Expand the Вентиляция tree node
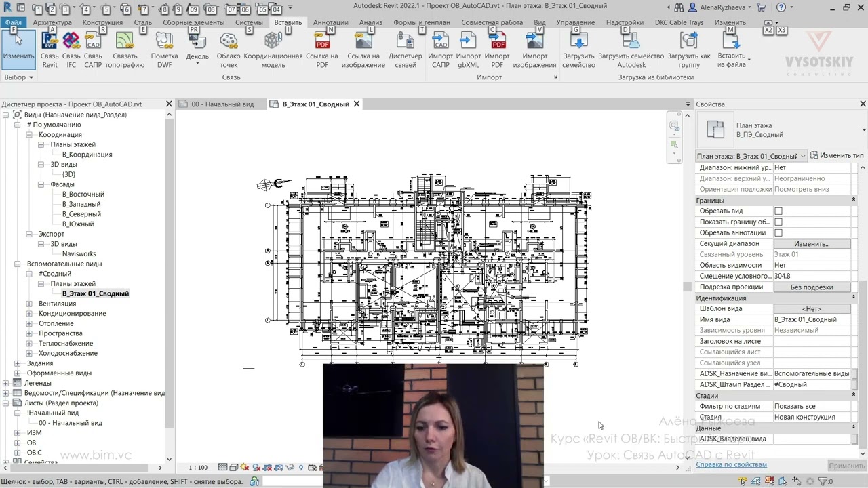 coord(29,304)
